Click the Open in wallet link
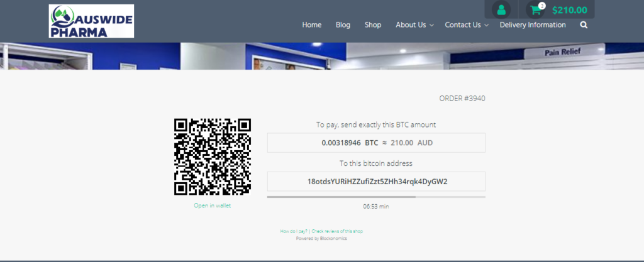Screen dimensions: 644x262 pyautogui.click(x=212, y=205)
